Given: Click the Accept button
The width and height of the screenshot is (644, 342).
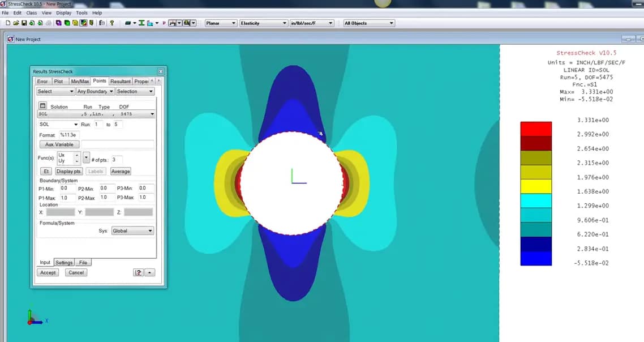Looking at the screenshot, I should click(x=48, y=272).
